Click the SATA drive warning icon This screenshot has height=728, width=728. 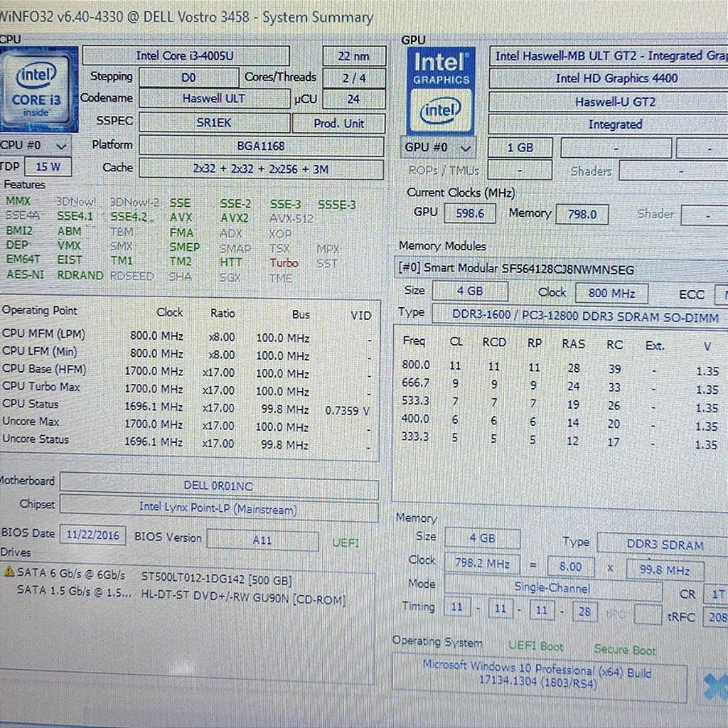(x=9, y=572)
